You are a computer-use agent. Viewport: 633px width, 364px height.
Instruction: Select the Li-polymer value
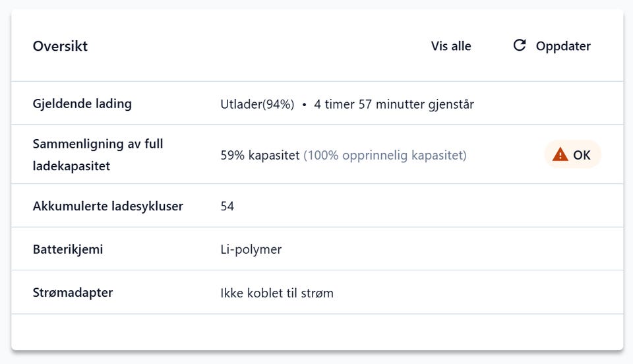(x=251, y=250)
